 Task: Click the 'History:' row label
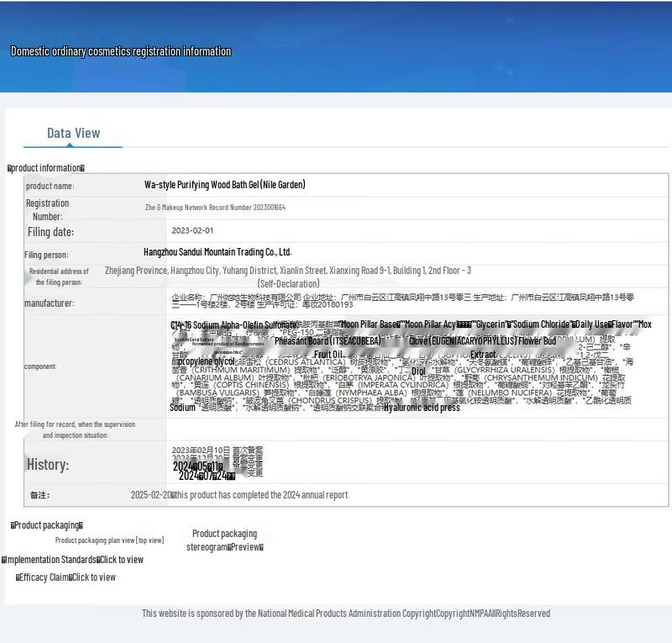pos(48,465)
